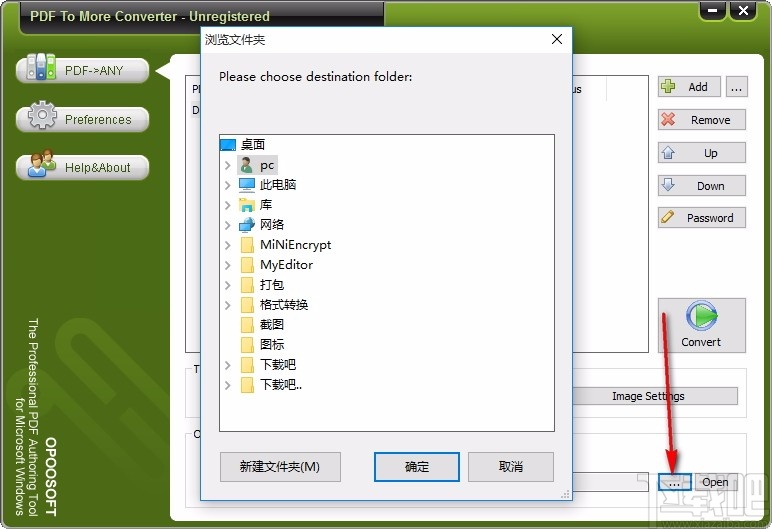Click the green plus Add icon
The image size is (772, 529).
point(668,86)
